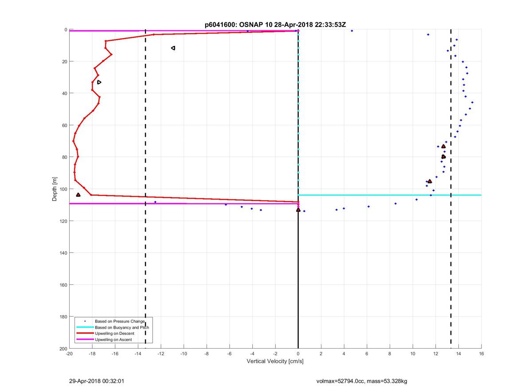Click the x-axis tick label '-6'

pos(230,354)
